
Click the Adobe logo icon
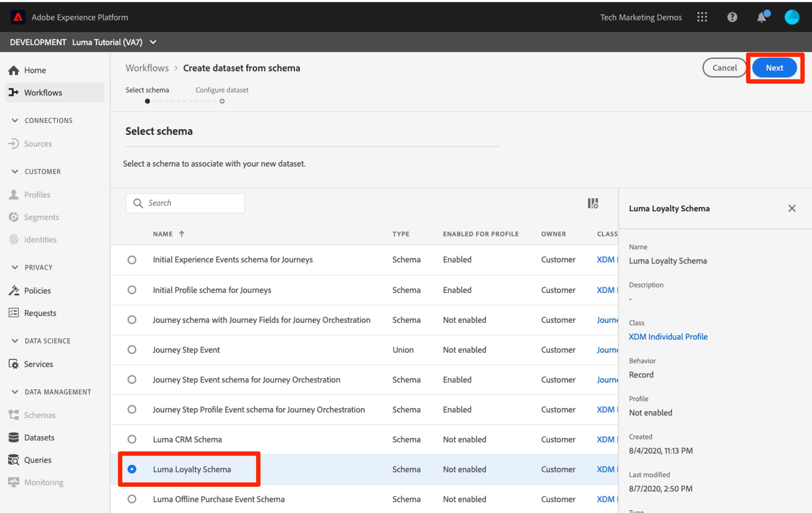coord(18,17)
